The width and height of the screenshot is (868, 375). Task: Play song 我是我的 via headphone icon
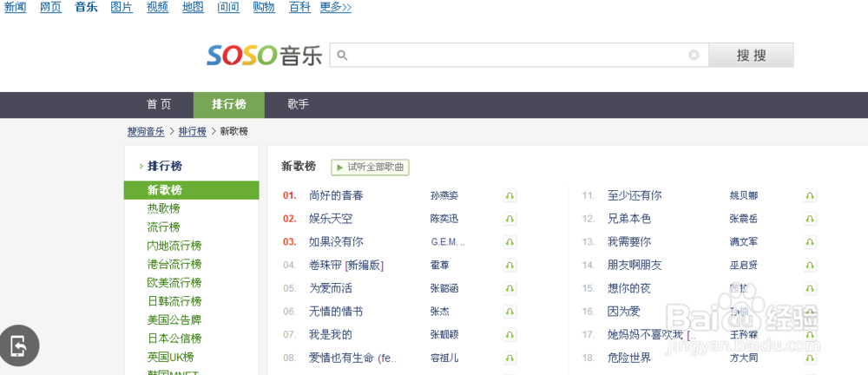pyautogui.click(x=510, y=334)
